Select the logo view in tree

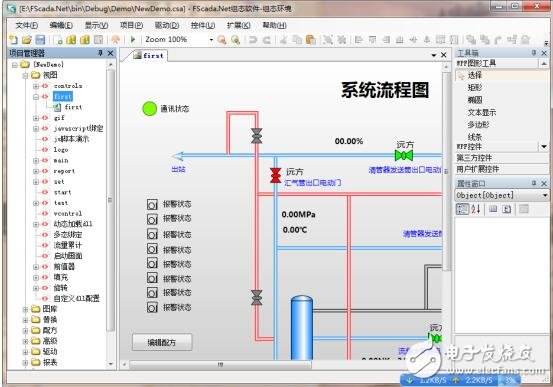[61, 150]
